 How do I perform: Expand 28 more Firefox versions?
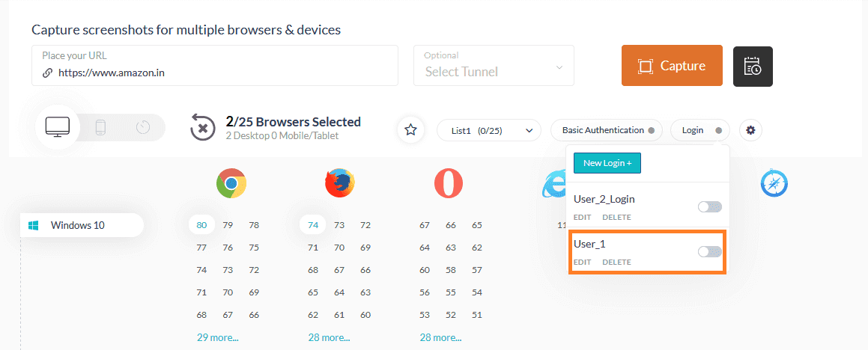tap(329, 337)
